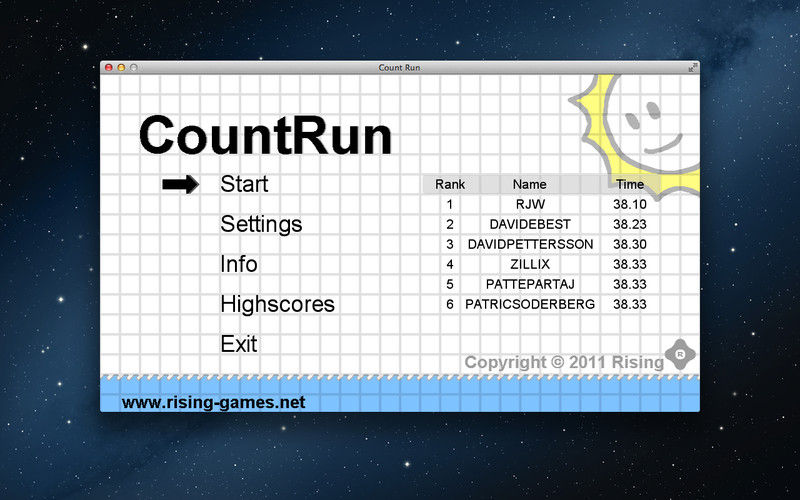The width and height of the screenshot is (800, 500).
Task: Select Start in the CountRun menu
Action: 244,184
